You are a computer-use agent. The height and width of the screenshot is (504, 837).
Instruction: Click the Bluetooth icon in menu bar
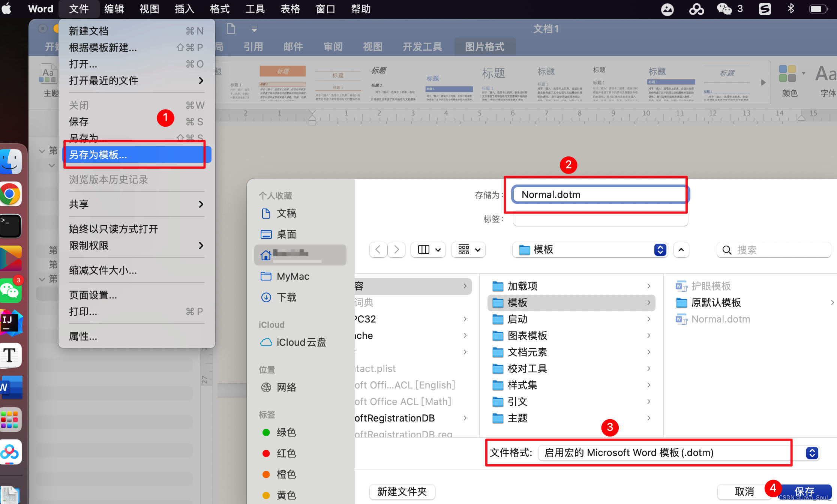(x=790, y=9)
